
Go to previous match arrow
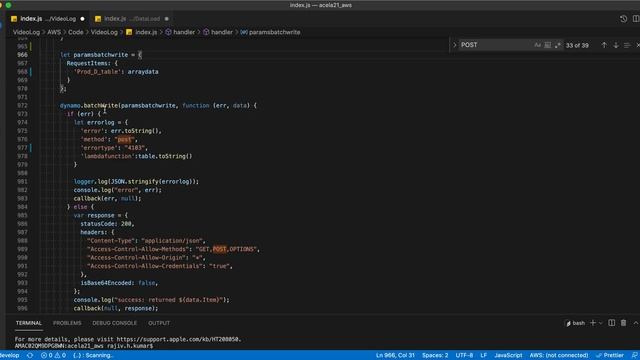604,45
